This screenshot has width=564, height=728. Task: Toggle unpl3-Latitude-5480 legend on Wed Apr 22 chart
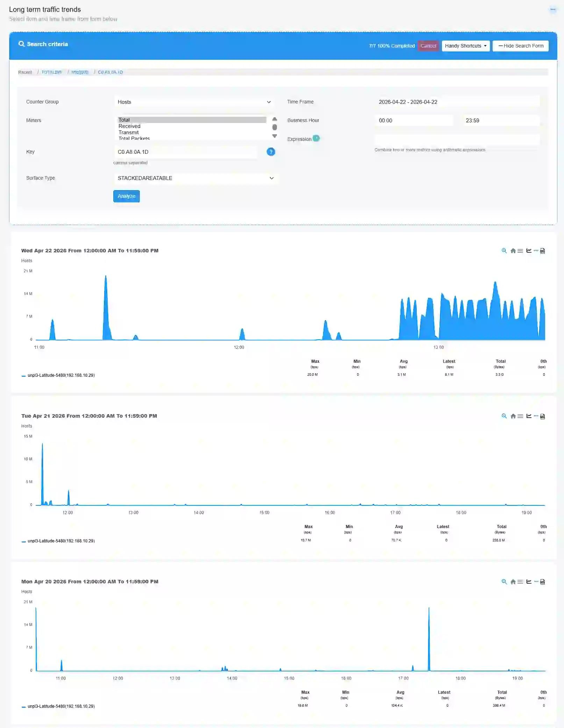(58, 375)
